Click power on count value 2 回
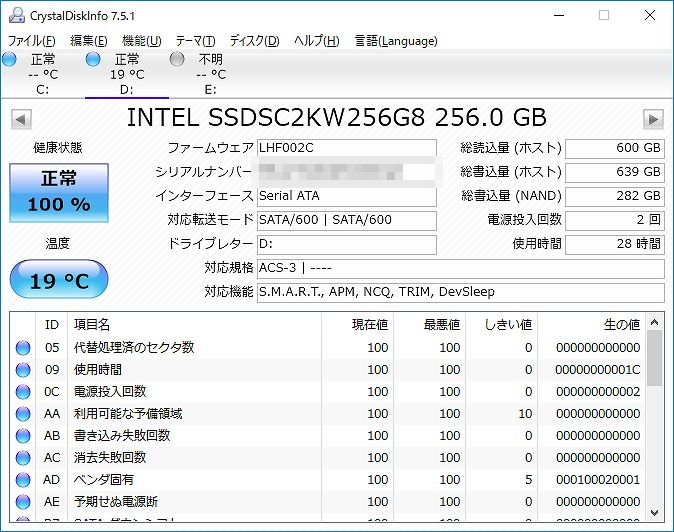This screenshot has height=532, width=674. pos(615,220)
